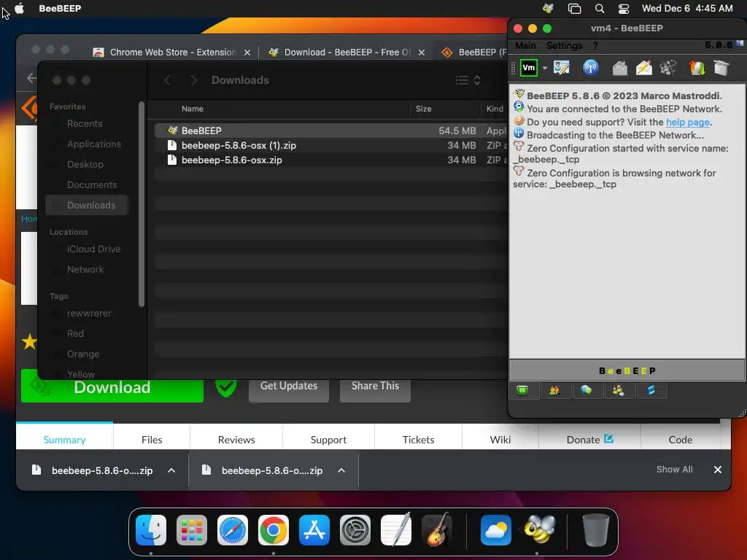Open Desktop in the Finder sidebar
The width and height of the screenshot is (747, 560).
click(85, 164)
